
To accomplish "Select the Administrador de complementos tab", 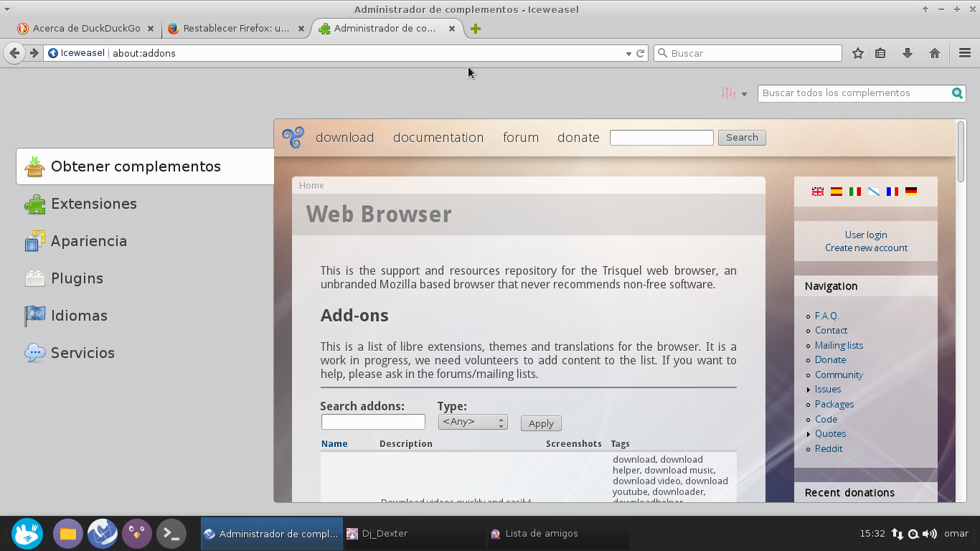I will (387, 29).
